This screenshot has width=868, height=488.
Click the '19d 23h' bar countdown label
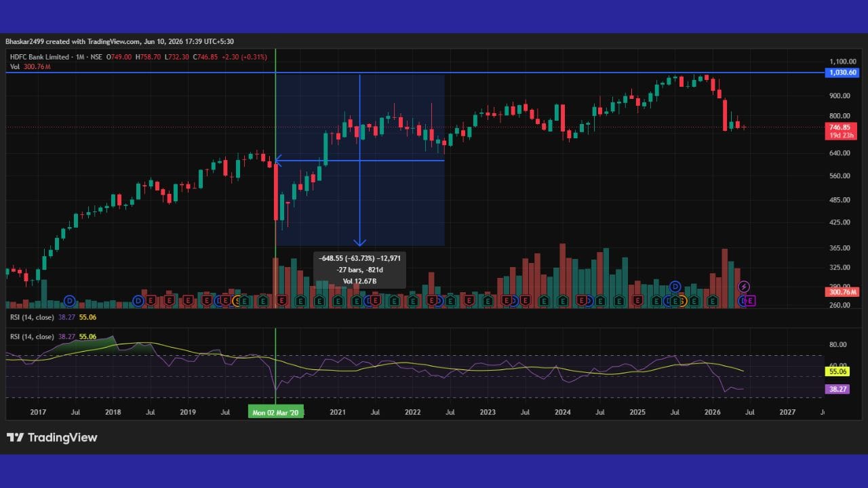click(x=843, y=136)
